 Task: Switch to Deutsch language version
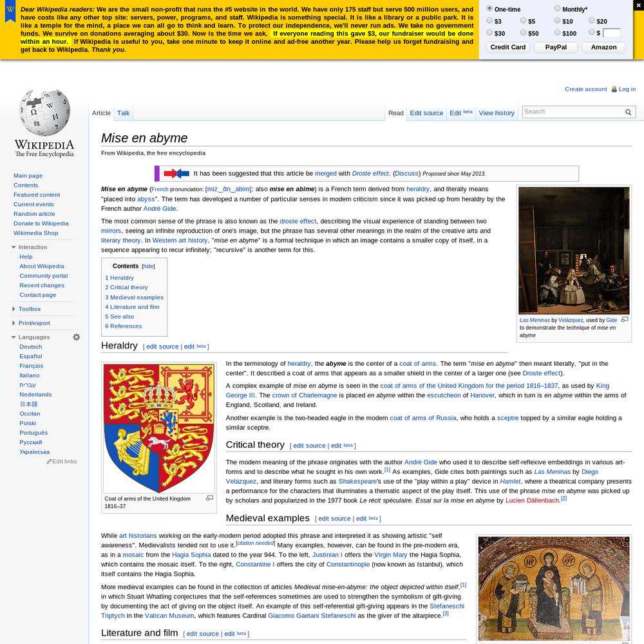[x=31, y=347]
